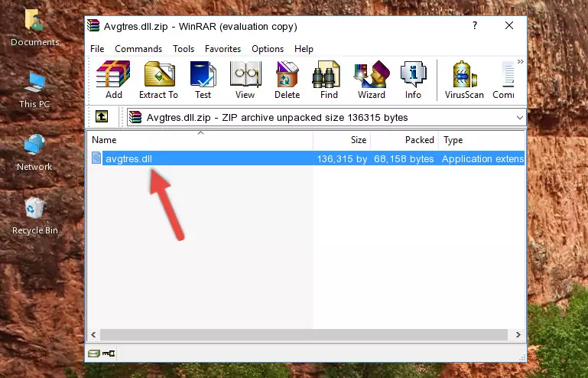
Task: Select Recycle Bin desktop icon
Action: [35, 217]
